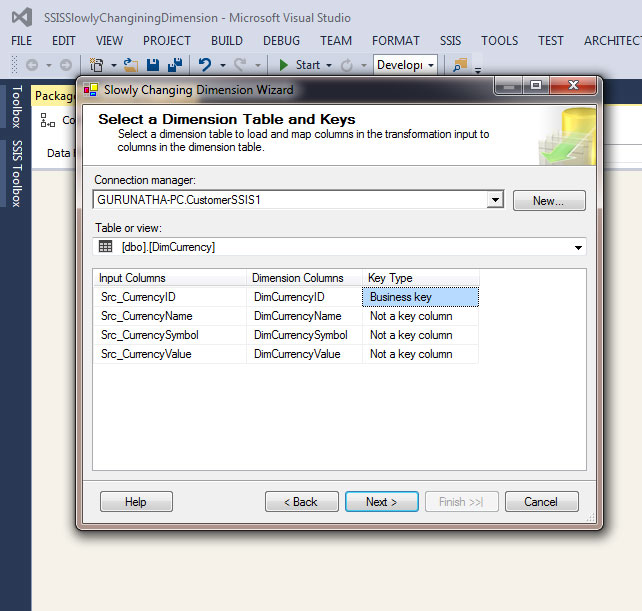Screen dimensions: 642x611
Task: Expand the Table or view dropdown
Action: point(578,247)
